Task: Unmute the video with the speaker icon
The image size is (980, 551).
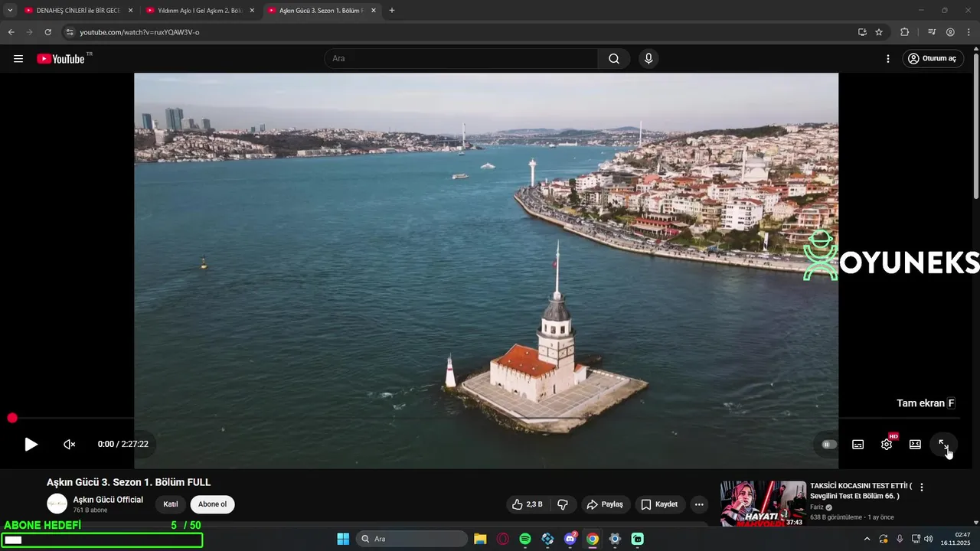Action: (69, 445)
